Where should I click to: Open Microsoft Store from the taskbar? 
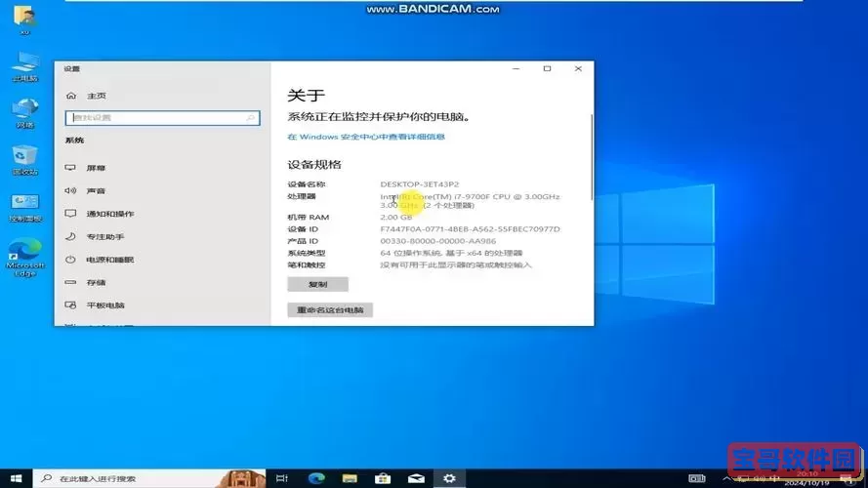(383, 478)
